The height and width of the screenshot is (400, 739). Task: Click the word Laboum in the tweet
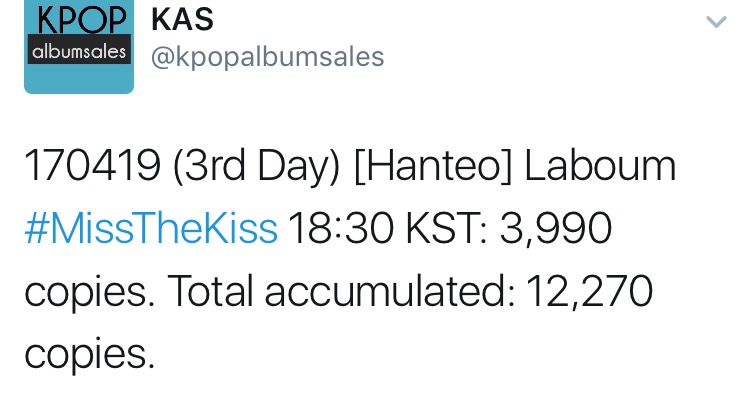coord(600,166)
